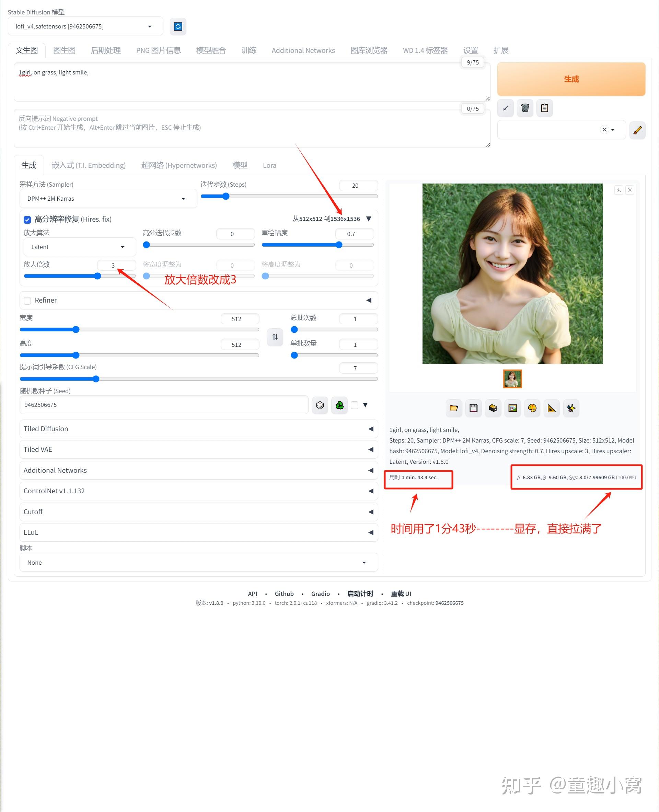Clear the prompt with the trash icon
Screen dimensions: 659x812
pyautogui.click(x=525, y=108)
